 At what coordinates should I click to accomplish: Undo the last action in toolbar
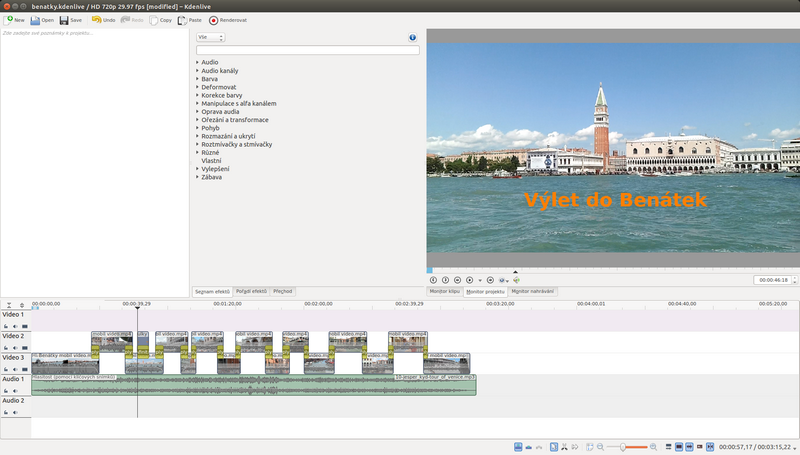pos(97,20)
